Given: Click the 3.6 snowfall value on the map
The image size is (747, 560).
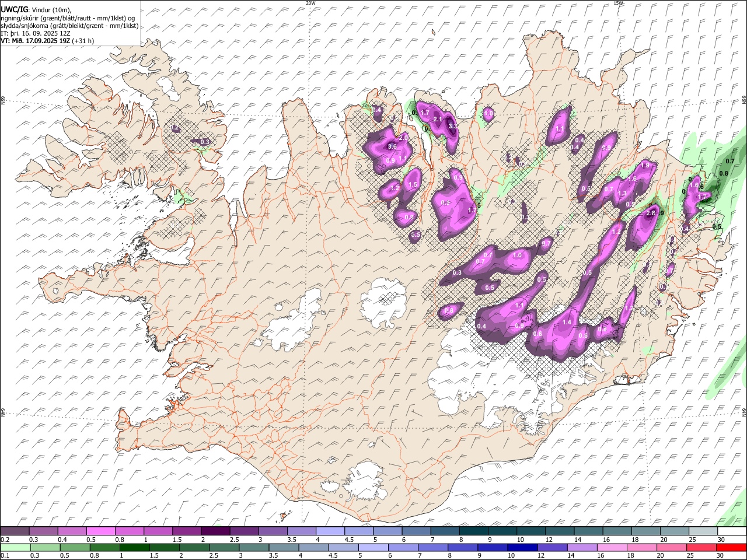Looking at the screenshot, I should click(392, 147).
